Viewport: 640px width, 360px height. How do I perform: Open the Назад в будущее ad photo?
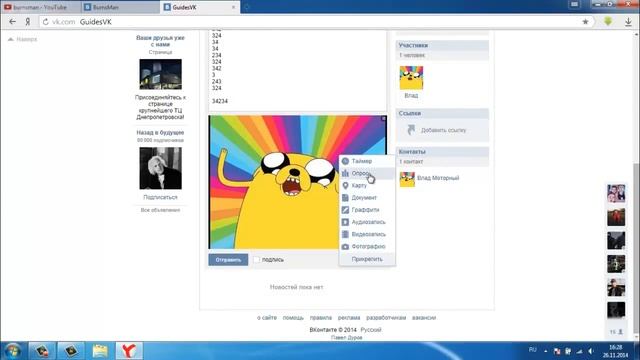(160, 168)
